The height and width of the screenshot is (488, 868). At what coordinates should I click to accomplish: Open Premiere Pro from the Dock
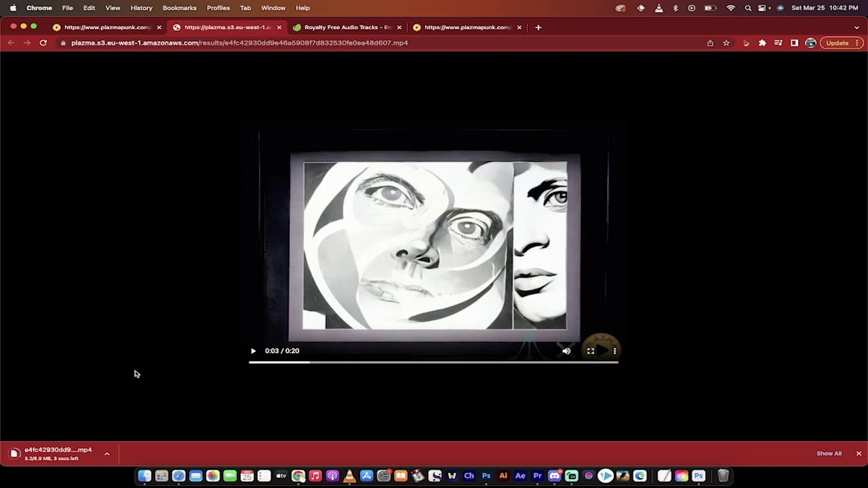pos(537,476)
